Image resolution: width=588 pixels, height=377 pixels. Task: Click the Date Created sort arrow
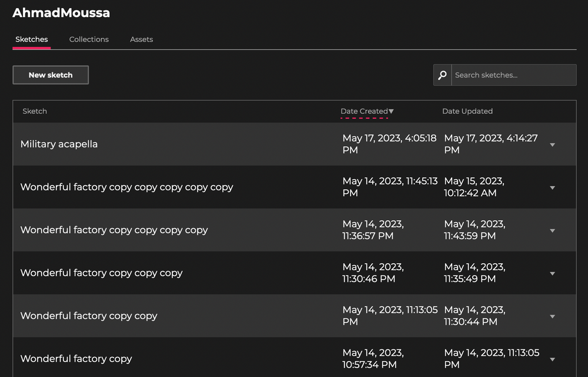391,112
